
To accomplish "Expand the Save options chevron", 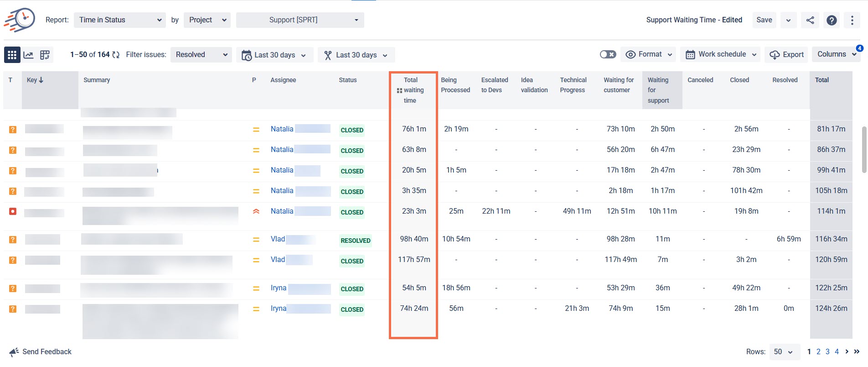I will point(788,20).
